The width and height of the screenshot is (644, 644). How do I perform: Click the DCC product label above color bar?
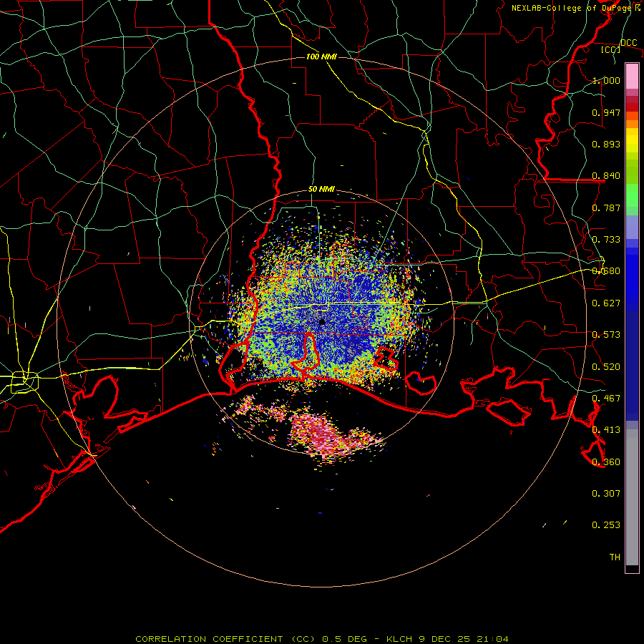(x=628, y=43)
